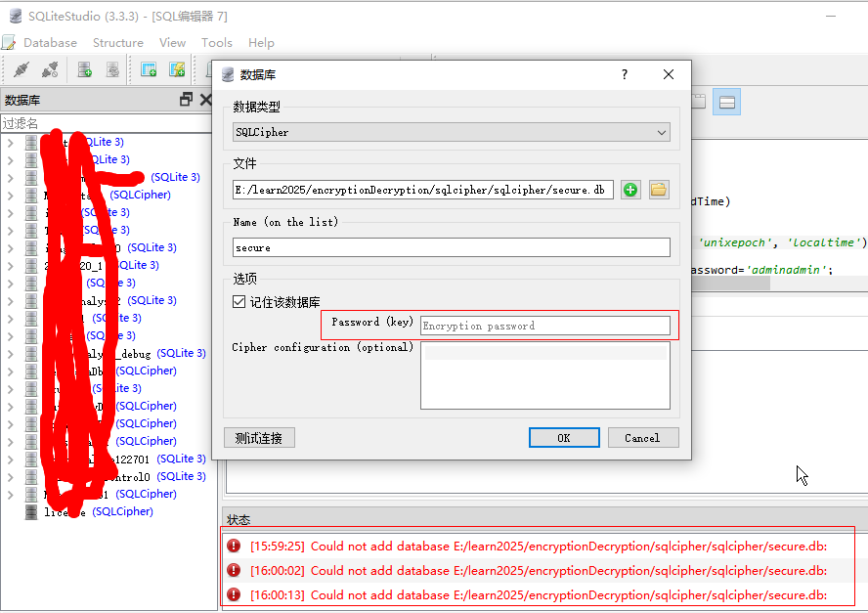Open the Database menu
868x613 pixels.
point(50,43)
